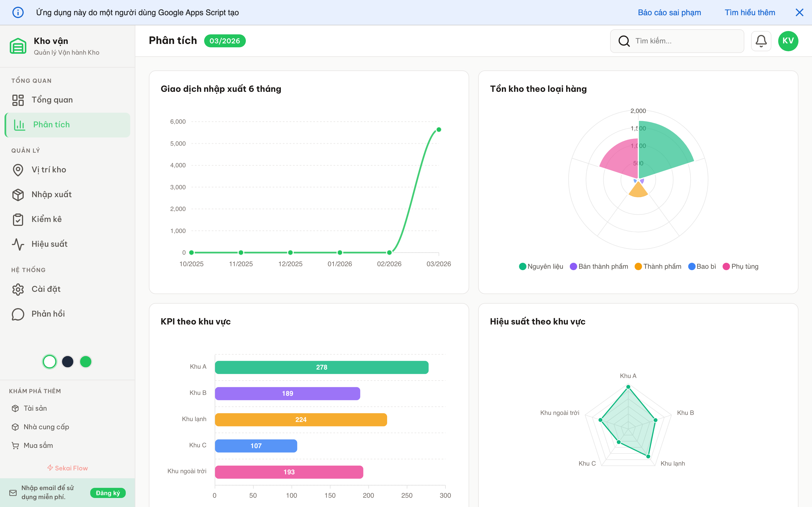Screen dimensions: 812x507
Task: Toggle Bao bì legend series
Action: coord(701,266)
